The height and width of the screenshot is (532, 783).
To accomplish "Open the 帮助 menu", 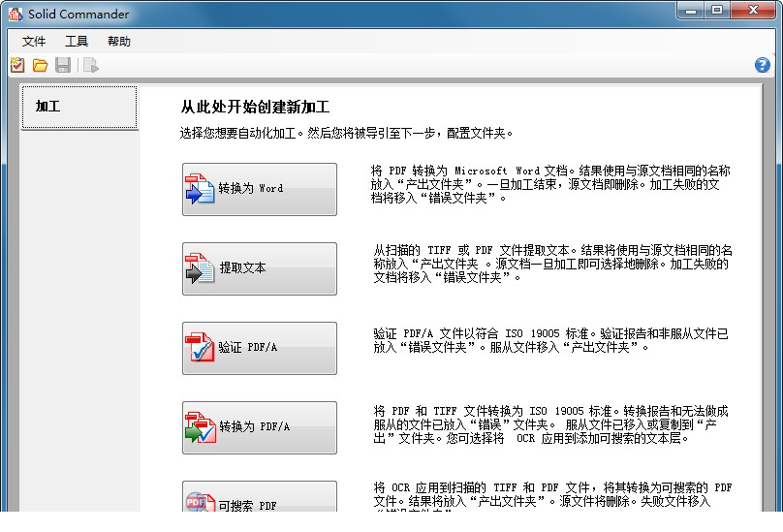I will click(x=119, y=41).
